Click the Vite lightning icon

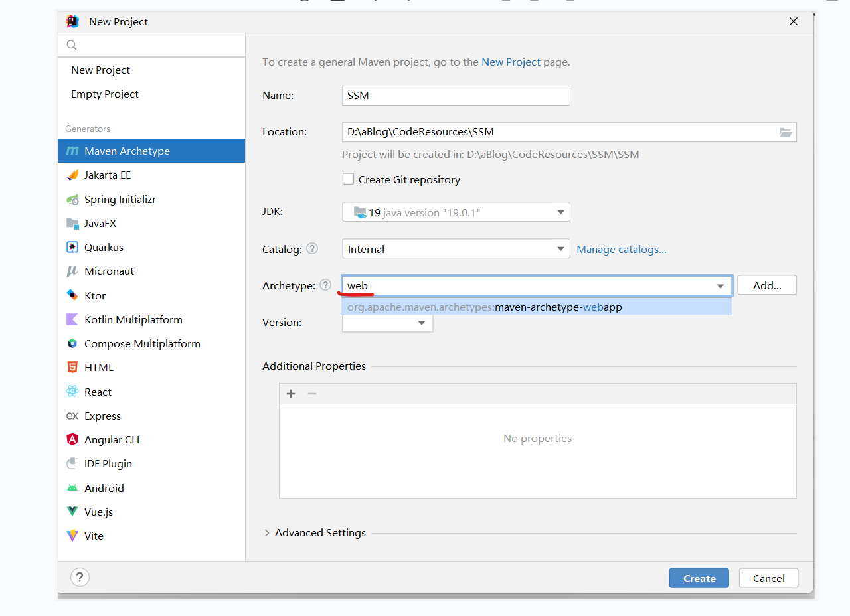pos(72,536)
